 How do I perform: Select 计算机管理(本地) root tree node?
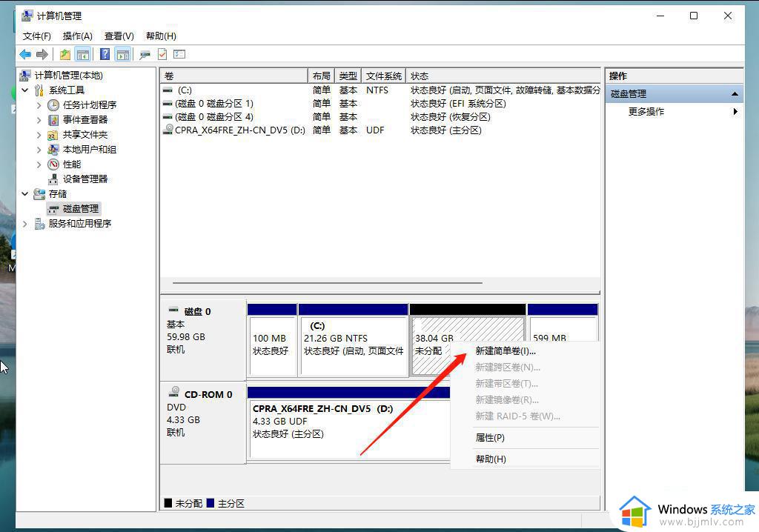68,76
